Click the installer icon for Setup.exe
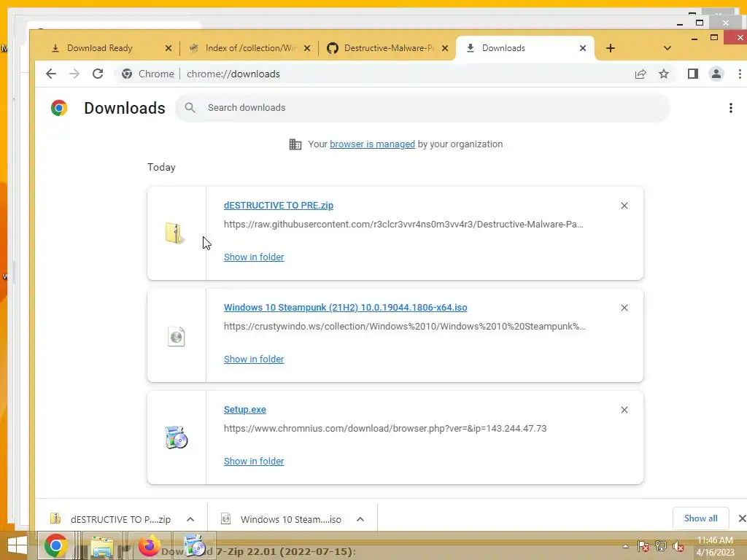The height and width of the screenshot is (560, 747). [x=177, y=437]
